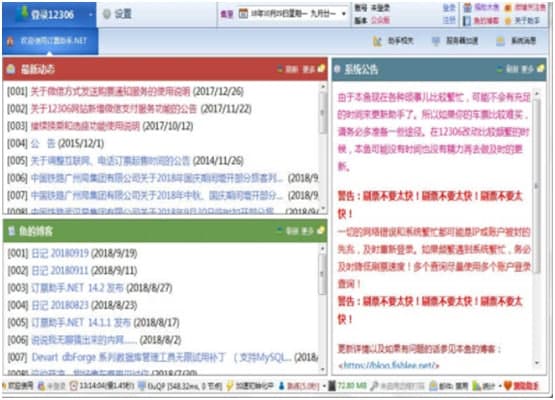555x400 pixels.
Task: Click the blue person icon in status bar
Action: (281, 385)
